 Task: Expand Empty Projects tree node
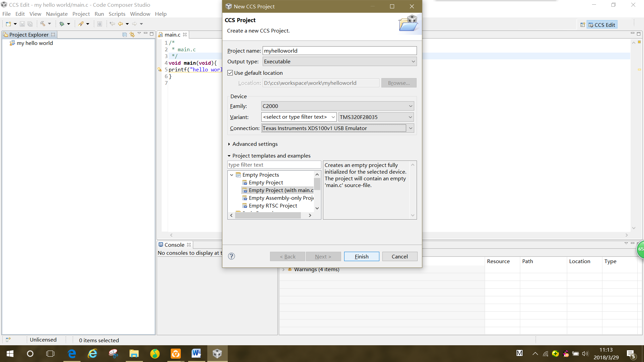(x=231, y=175)
